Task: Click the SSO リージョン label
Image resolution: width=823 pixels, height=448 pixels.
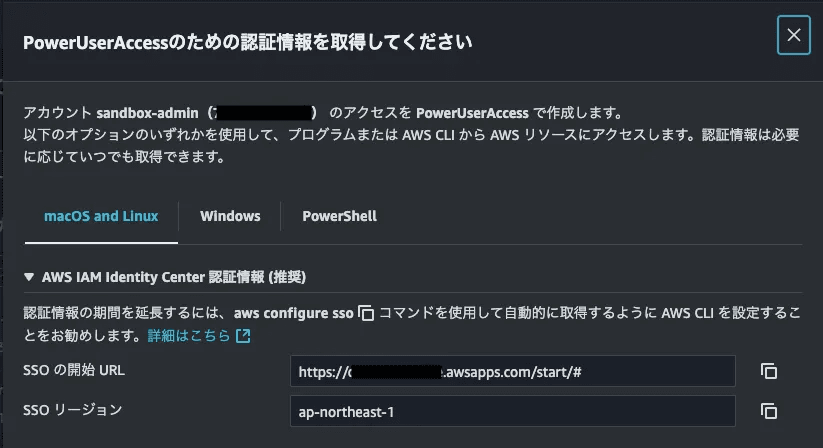Action: pos(72,410)
